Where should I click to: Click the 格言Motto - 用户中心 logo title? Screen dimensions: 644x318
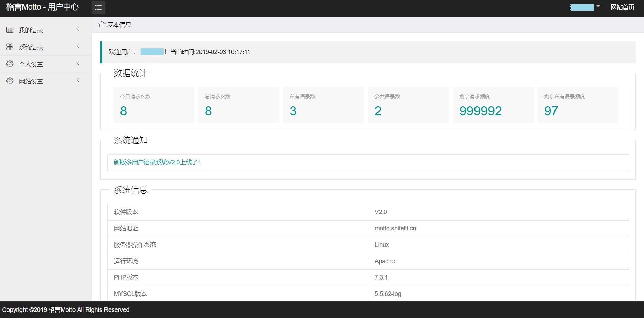43,7
